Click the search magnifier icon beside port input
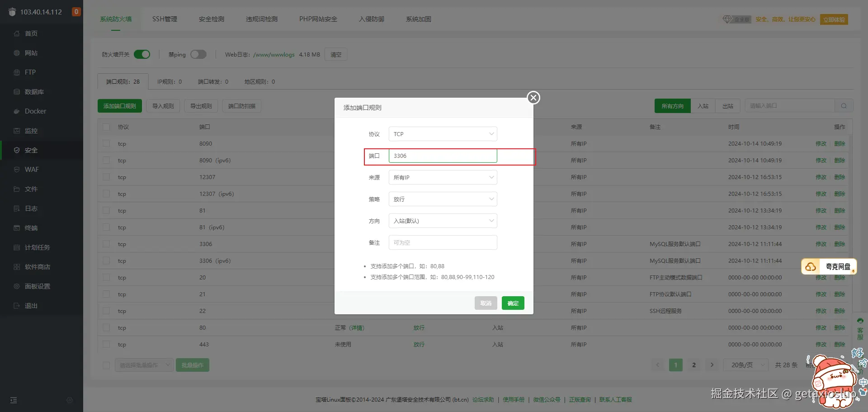Screen dimensions: 868x412 [x=844, y=106]
